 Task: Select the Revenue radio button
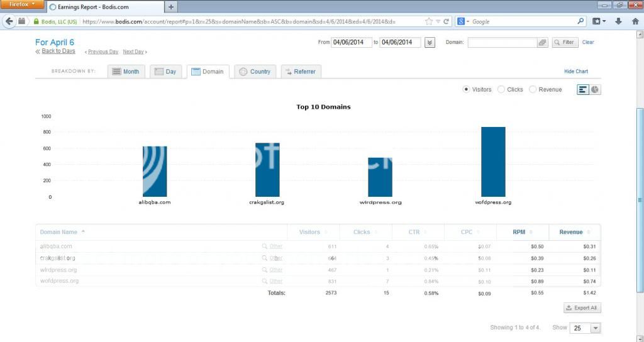533,89
